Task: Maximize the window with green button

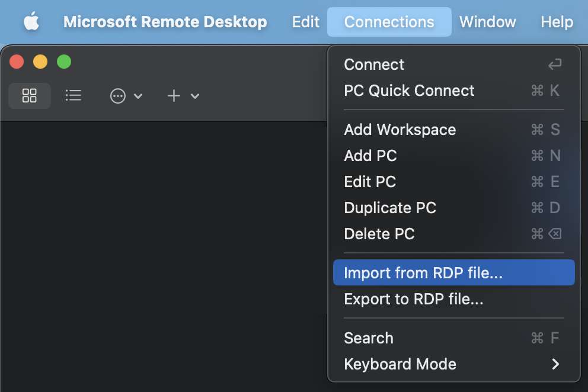Action: coord(64,62)
